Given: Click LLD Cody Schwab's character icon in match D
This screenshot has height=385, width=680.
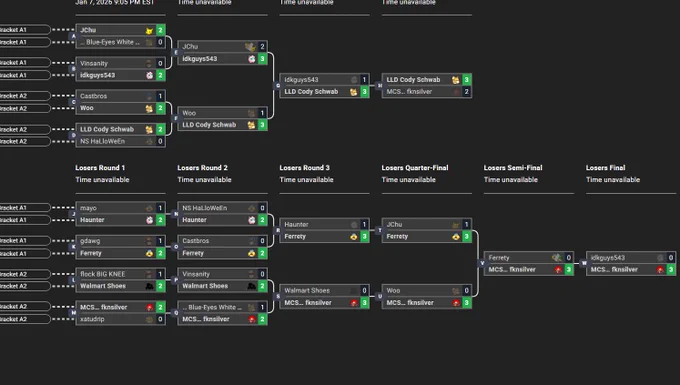Looking at the screenshot, I should tap(149, 129).
